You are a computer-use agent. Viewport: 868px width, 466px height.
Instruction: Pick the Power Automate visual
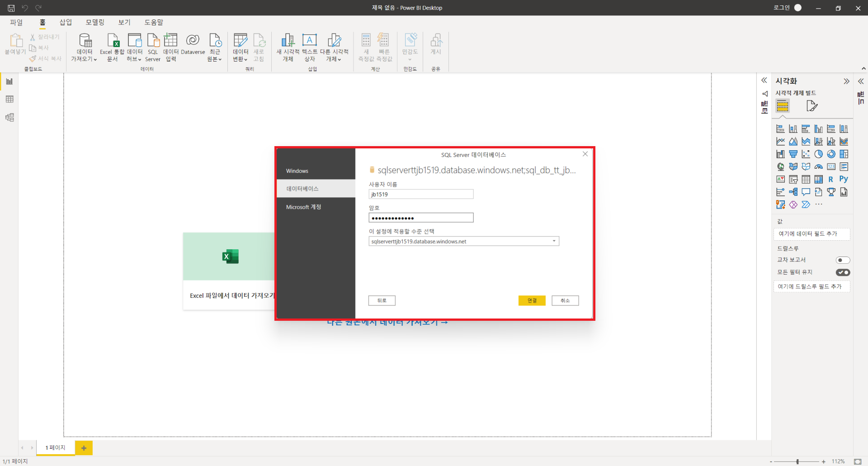pyautogui.click(x=806, y=205)
